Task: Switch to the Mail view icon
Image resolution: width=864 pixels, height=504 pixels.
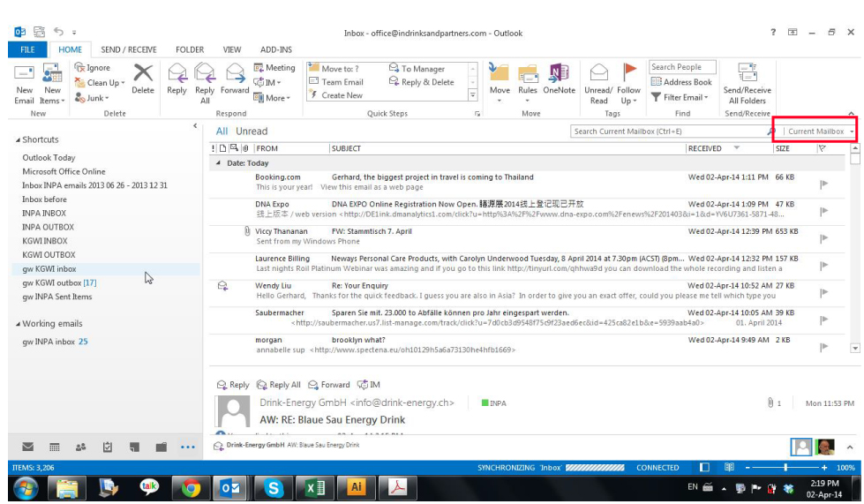Action: click(27, 447)
